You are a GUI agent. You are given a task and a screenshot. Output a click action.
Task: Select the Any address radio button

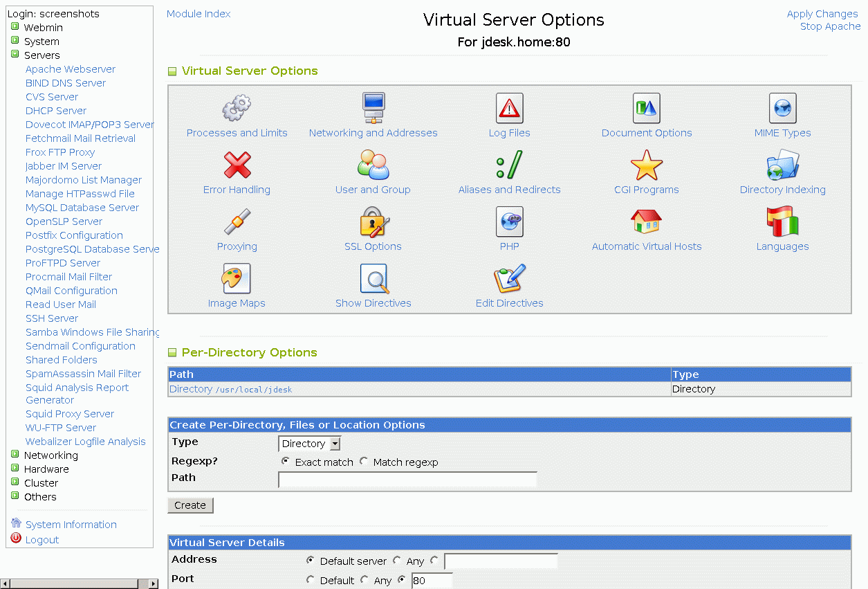pyautogui.click(x=397, y=561)
